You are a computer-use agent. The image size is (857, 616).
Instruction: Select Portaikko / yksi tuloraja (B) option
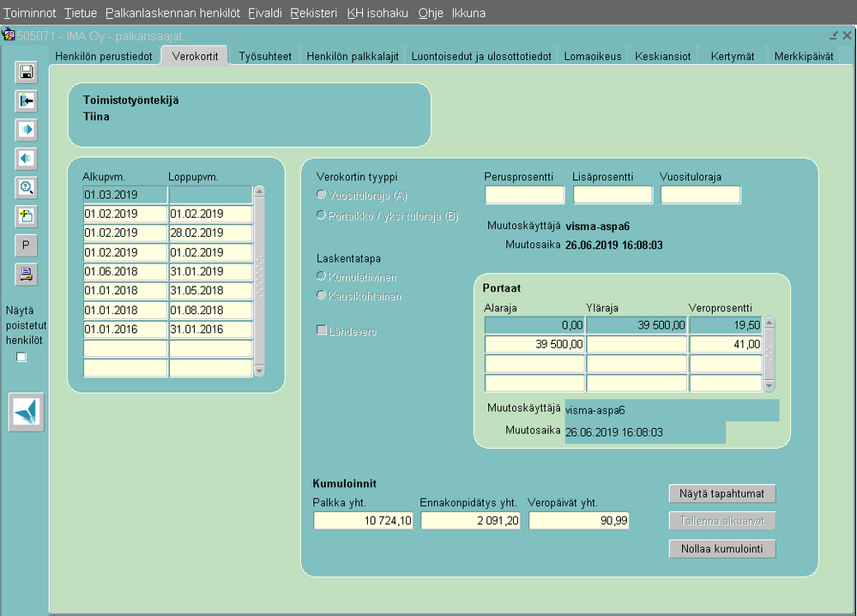pyautogui.click(x=322, y=215)
